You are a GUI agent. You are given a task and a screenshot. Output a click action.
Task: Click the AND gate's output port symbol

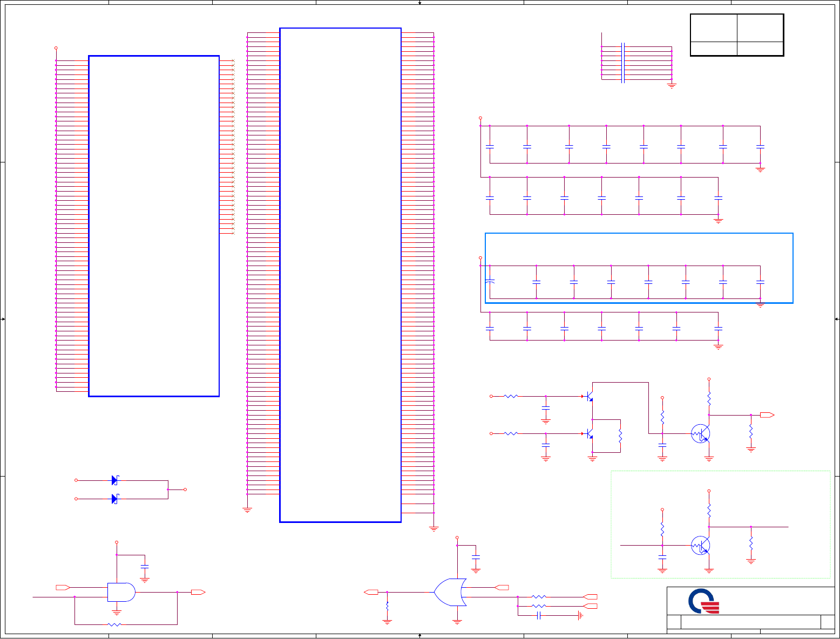click(198, 592)
